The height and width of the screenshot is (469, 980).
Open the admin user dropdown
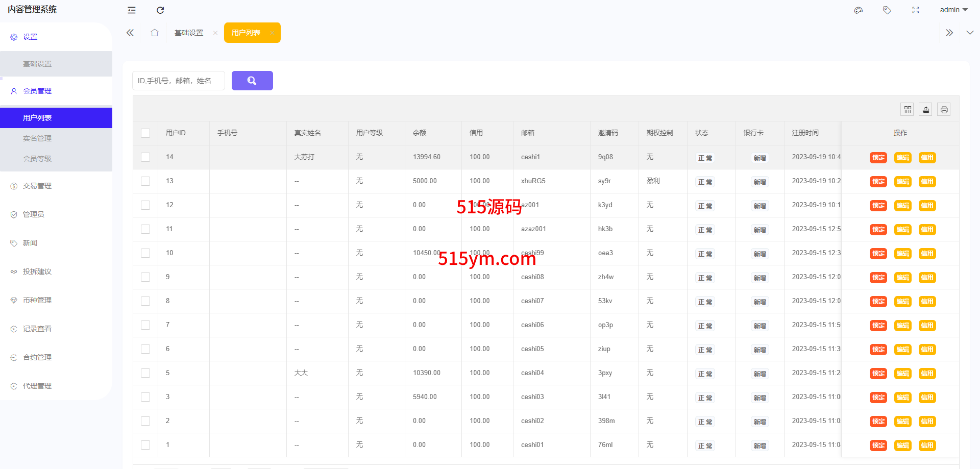click(x=953, y=10)
